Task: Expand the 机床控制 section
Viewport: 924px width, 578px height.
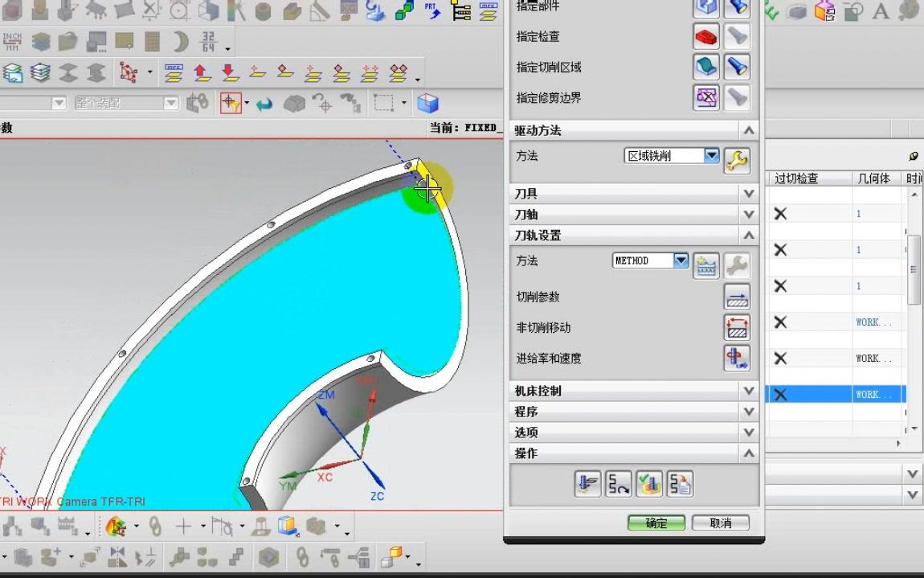Action: point(747,391)
